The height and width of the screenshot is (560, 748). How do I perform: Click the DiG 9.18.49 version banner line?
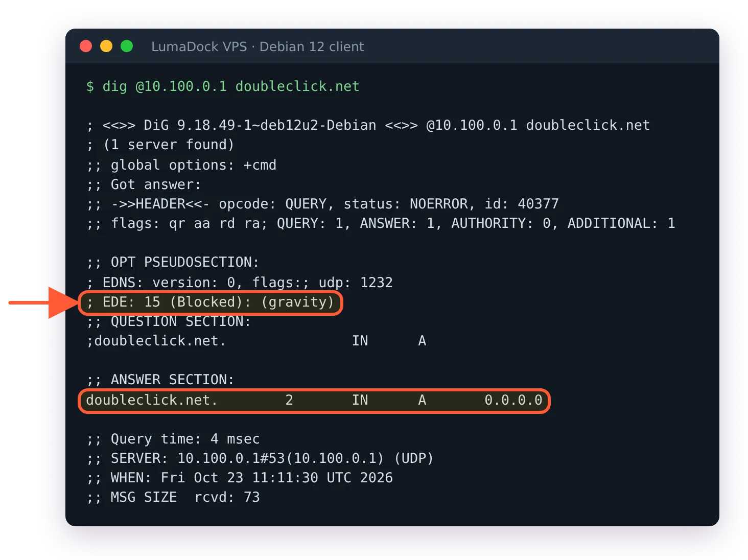tap(368, 125)
